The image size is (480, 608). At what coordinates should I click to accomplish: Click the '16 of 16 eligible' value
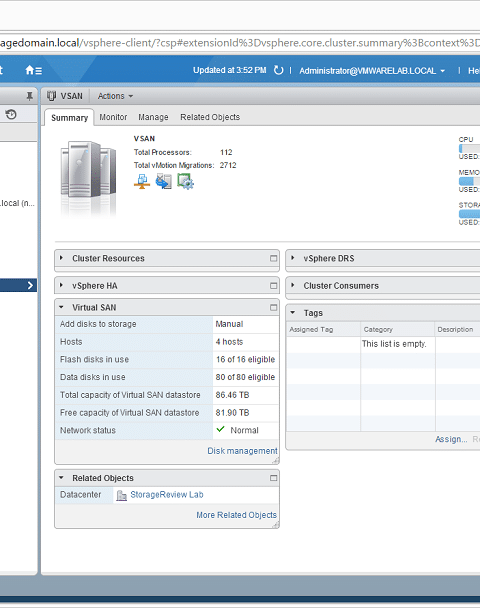[x=245, y=359]
